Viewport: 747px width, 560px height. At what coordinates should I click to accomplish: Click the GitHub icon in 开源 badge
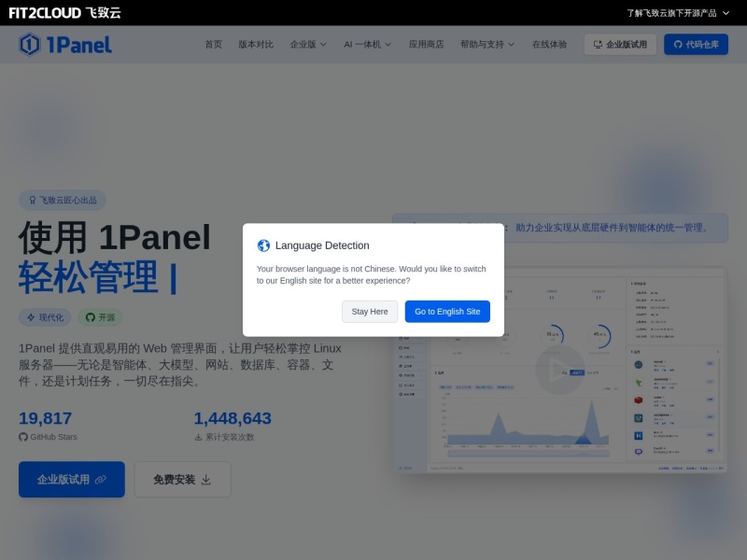pos(90,317)
